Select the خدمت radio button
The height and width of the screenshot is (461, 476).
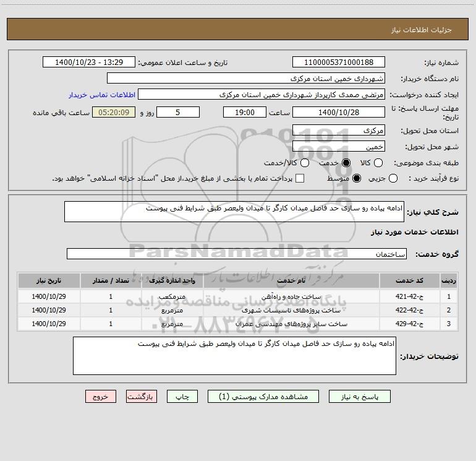tap(346, 163)
